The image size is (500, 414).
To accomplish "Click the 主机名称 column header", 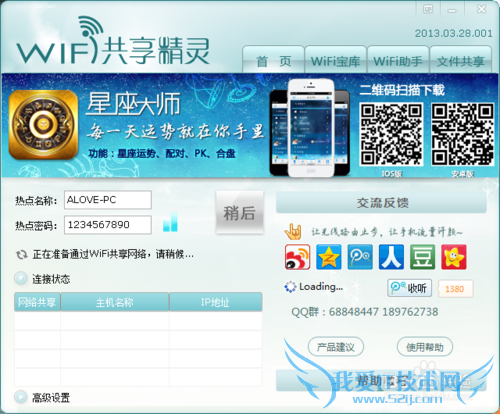I will point(115,302).
